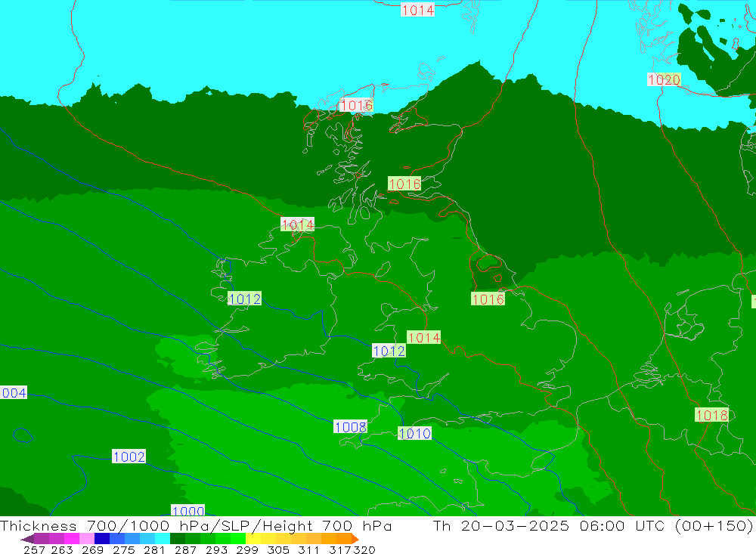756x554 pixels.
Task: Click the blue 1010 isobar label
Action: (414, 434)
